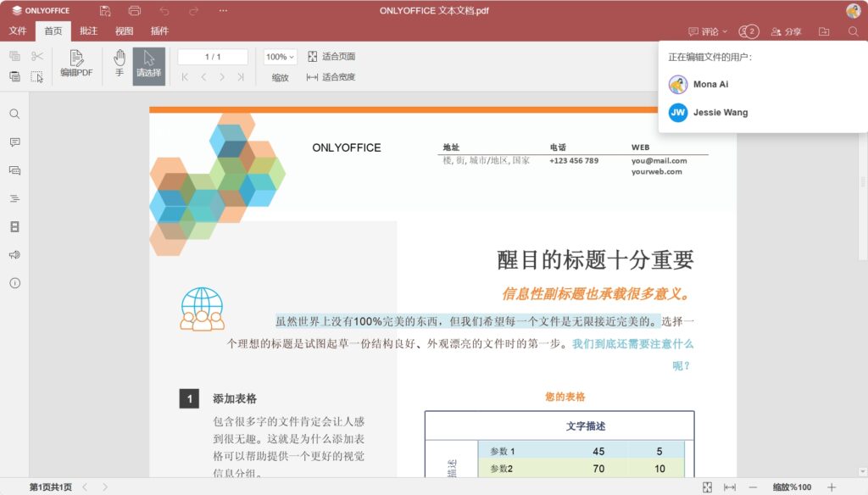Open the headings navigation panel
The width and height of the screenshot is (868, 495).
15,198
